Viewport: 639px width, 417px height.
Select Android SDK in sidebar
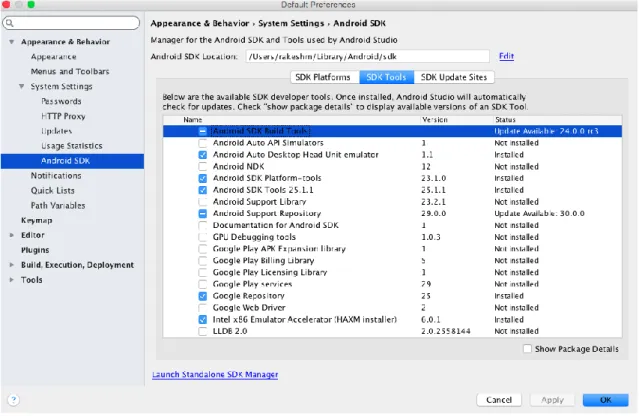[x=72, y=161]
